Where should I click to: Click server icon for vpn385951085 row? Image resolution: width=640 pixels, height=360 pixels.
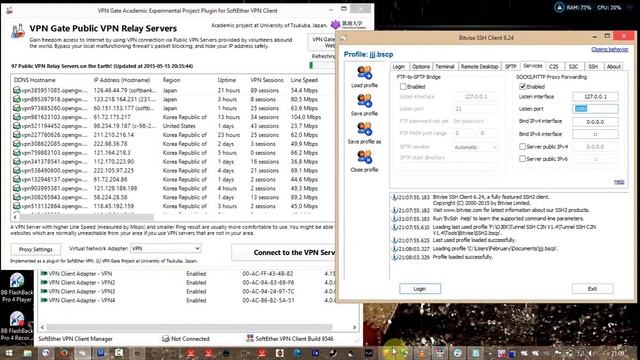click(17, 90)
